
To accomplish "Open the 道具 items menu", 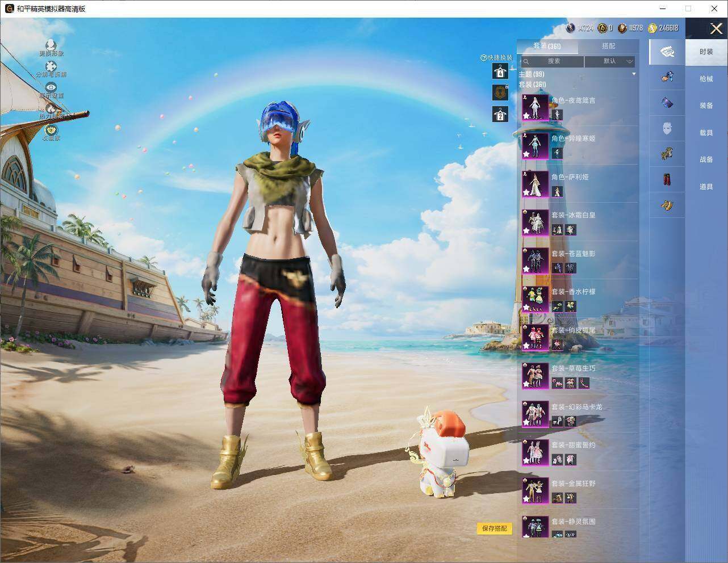I will point(706,187).
